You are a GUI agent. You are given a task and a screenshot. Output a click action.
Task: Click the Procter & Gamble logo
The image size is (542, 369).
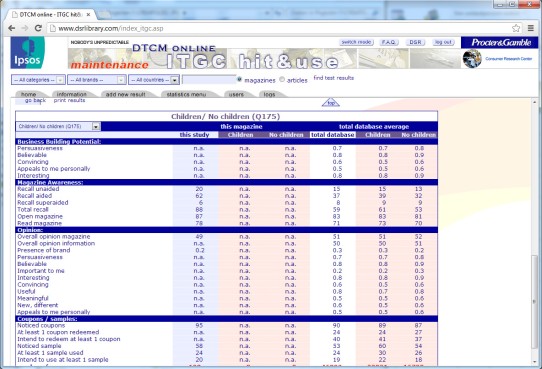pyautogui.click(x=499, y=42)
